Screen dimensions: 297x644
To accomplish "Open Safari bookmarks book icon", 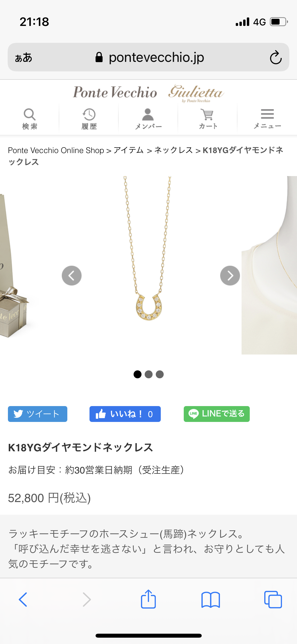I will click(x=210, y=600).
